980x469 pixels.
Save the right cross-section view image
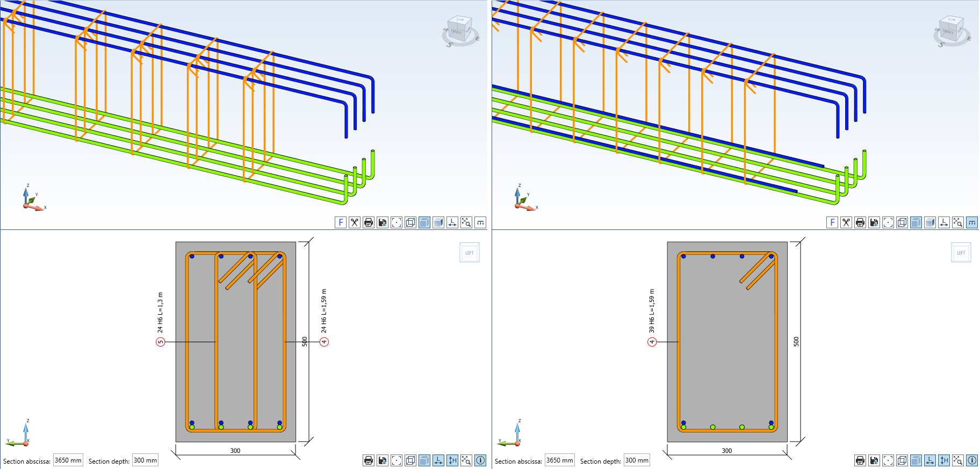[874, 460]
